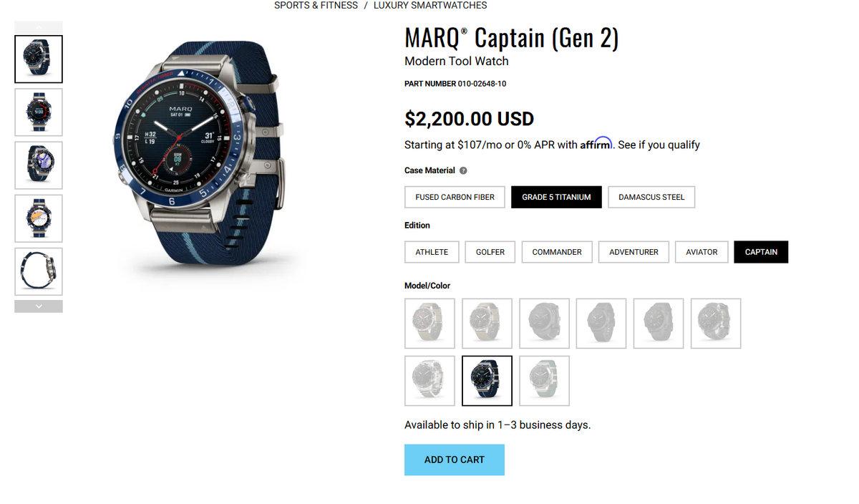Open the LUXURY SMARTWATCHES breadcrumb
The image size is (859, 504).
(429, 5)
